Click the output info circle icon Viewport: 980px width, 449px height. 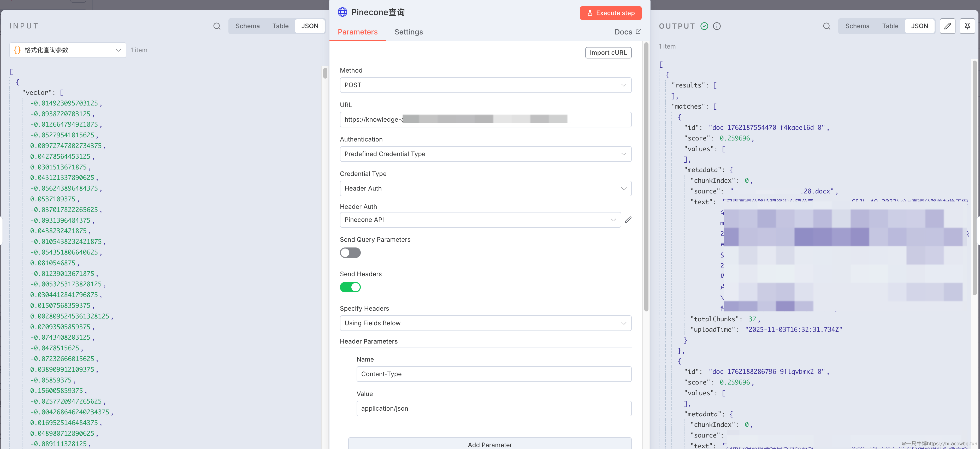(717, 26)
